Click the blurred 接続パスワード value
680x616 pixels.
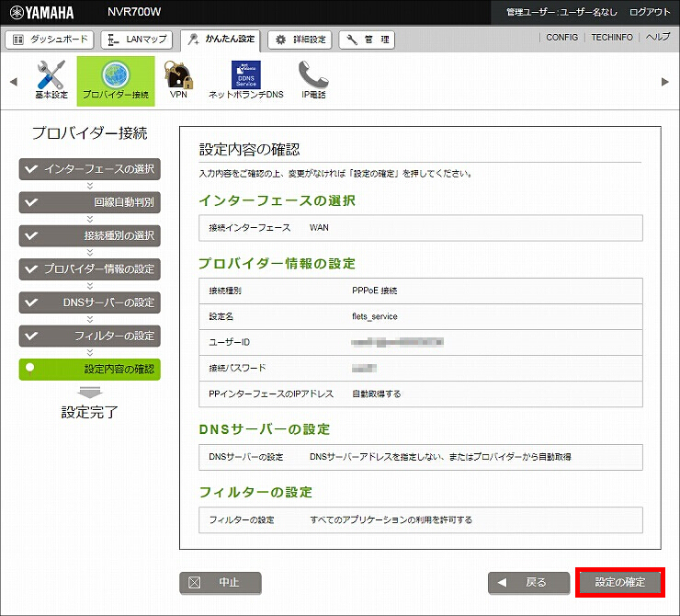(364, 369)
